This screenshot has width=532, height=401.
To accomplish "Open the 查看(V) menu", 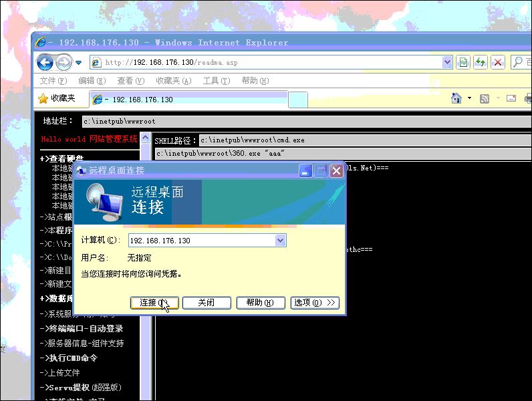I will 130,81.
